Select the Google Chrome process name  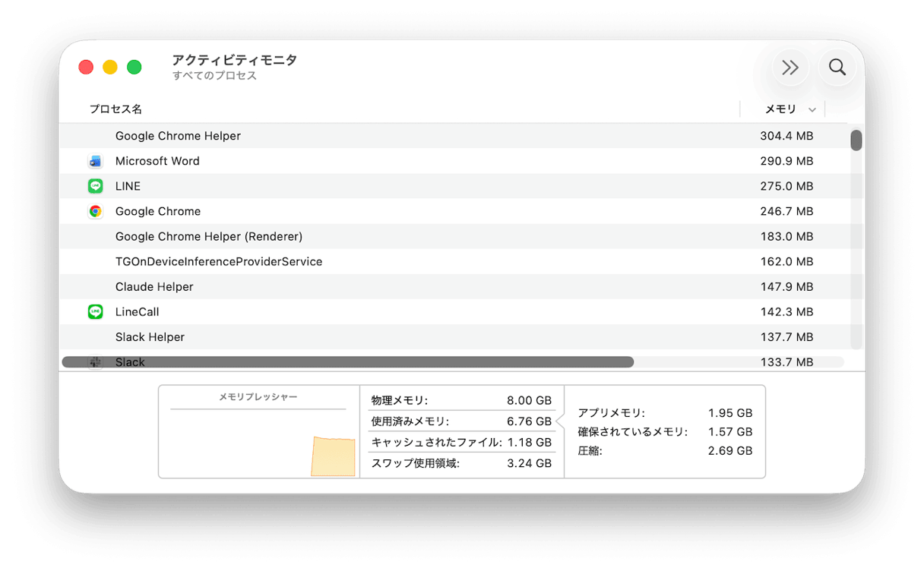158,211
